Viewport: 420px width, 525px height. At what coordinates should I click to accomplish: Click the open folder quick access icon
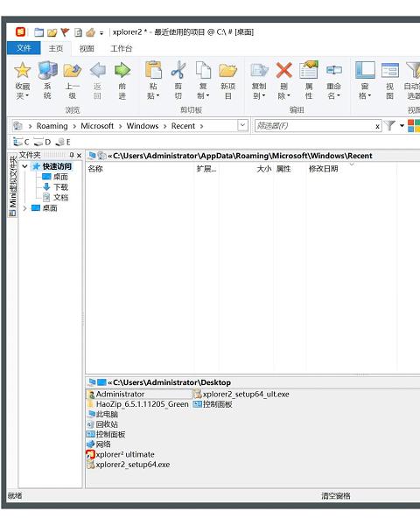[x=52, y=32]
